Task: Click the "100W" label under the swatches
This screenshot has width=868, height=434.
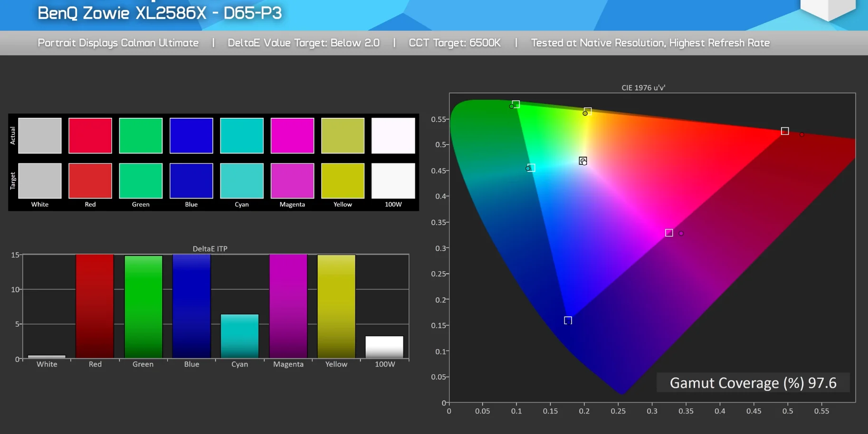Action: tap(393, 205)
